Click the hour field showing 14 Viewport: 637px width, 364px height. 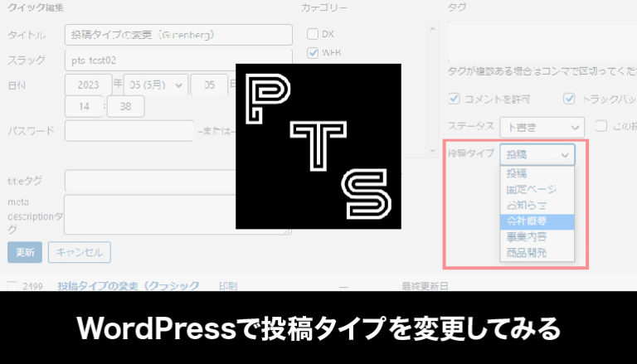[84, 106]
